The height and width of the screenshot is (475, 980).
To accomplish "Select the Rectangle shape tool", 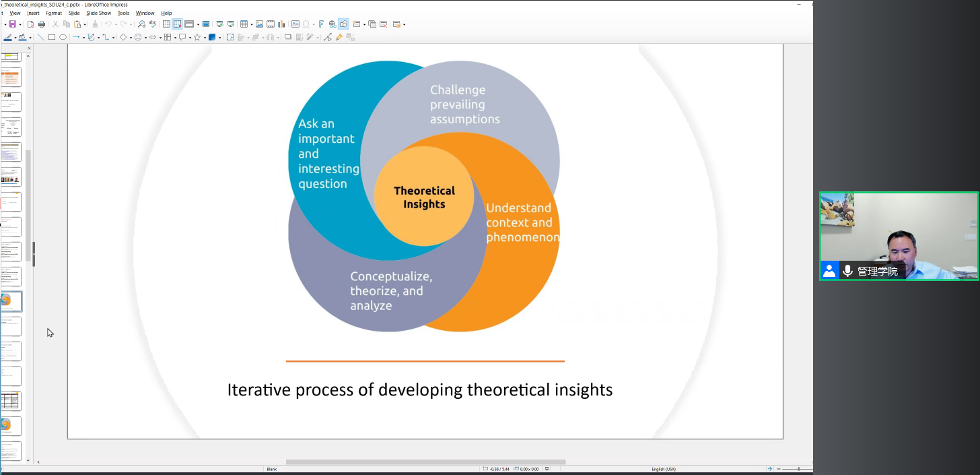I will (x=52, y=37).
